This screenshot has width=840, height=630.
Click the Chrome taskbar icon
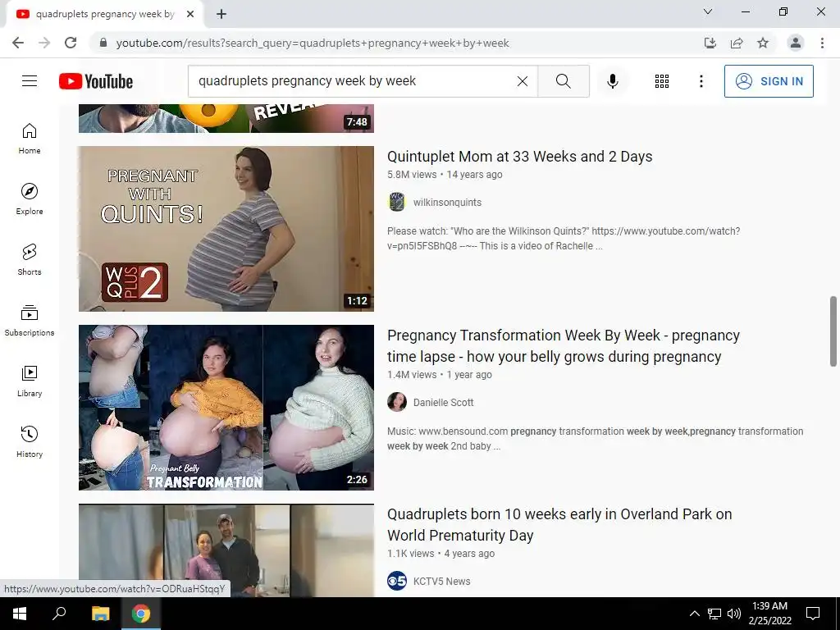(141, 614)
